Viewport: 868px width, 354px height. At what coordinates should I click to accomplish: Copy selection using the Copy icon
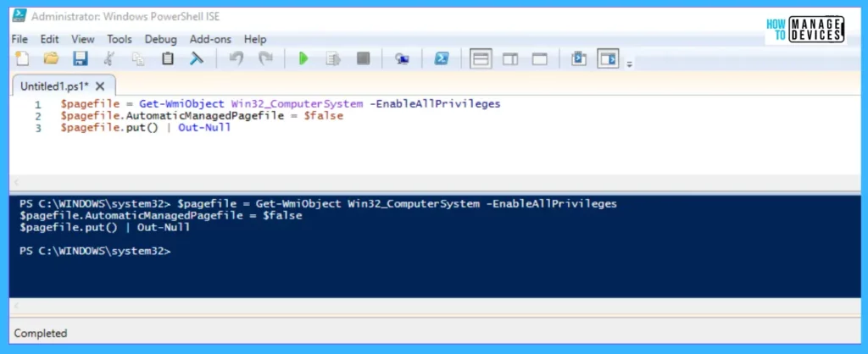tap(138, 58)
